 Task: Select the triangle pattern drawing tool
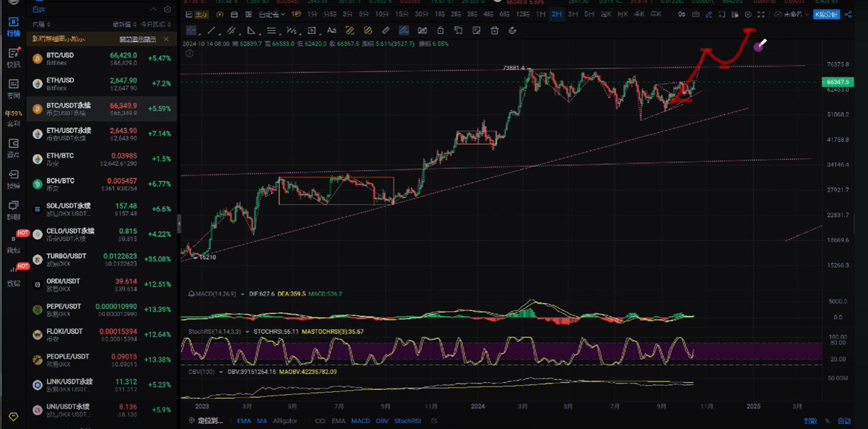(251, 31)
